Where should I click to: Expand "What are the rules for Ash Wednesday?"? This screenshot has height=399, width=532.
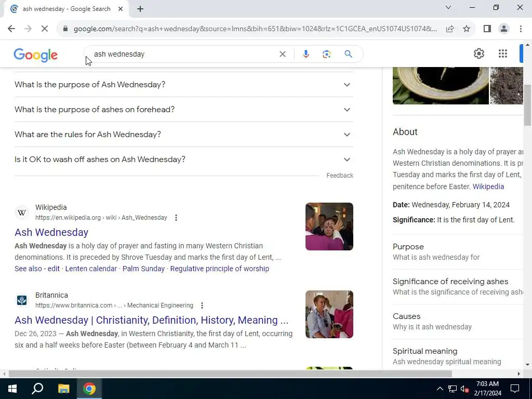[x=183, y=135]
